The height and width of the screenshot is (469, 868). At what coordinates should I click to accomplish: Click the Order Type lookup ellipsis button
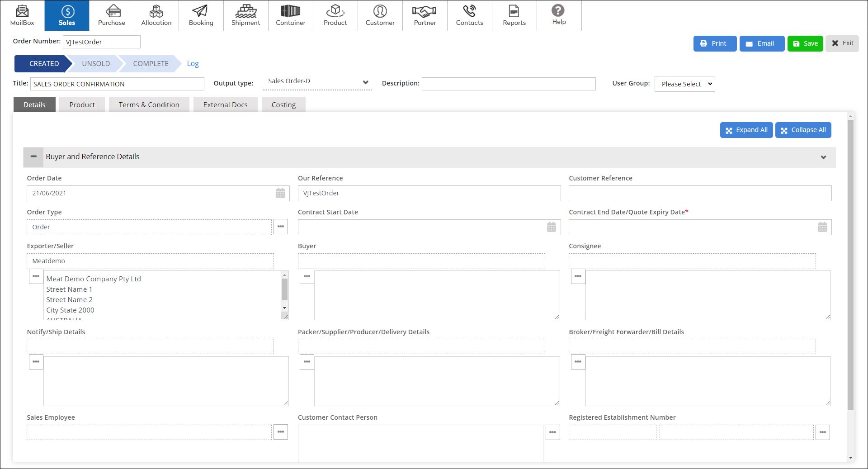click(x=281, y=227)
